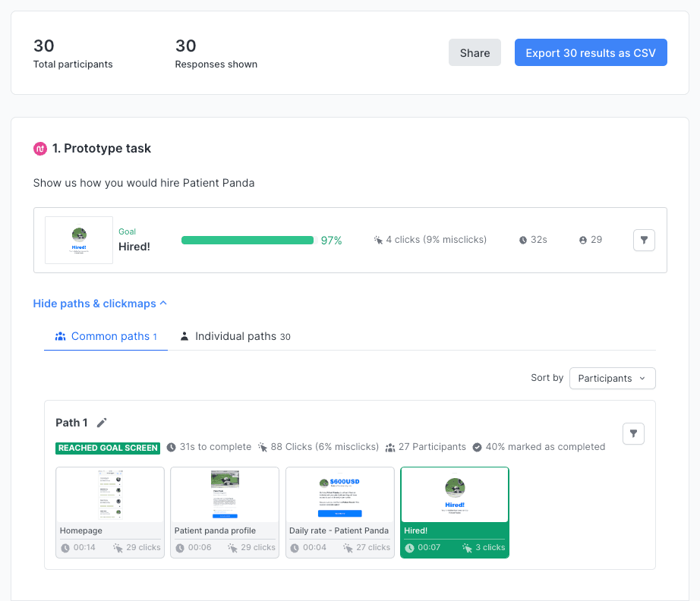
Task: Open the Sort by Participants dropdown
Action: [612, 378]
